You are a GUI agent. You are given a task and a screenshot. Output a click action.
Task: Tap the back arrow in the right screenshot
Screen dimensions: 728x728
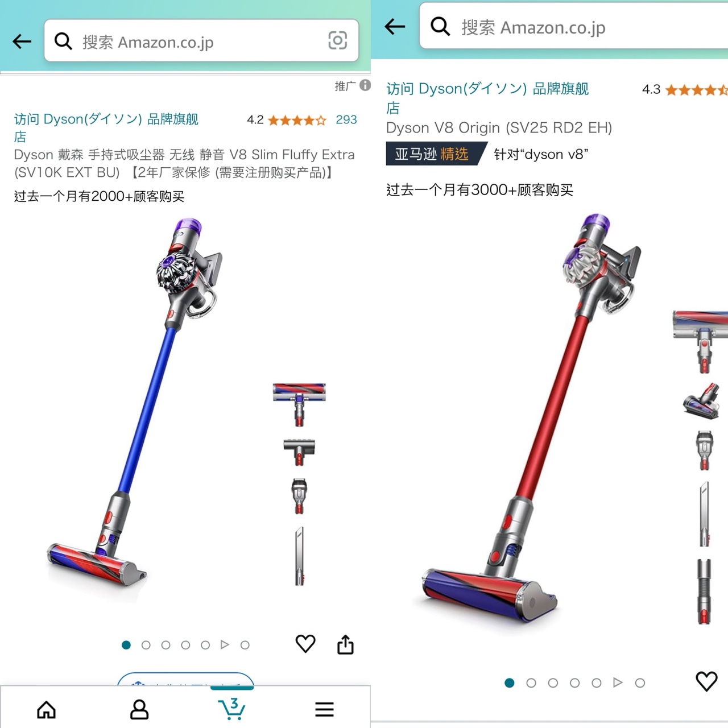click(x=395, y=26)
